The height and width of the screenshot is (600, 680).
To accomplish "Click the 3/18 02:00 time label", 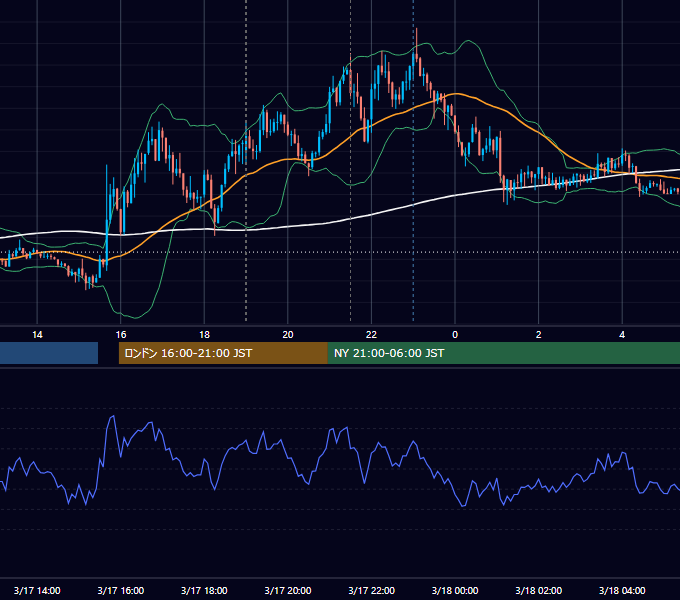I will [539, 590].
